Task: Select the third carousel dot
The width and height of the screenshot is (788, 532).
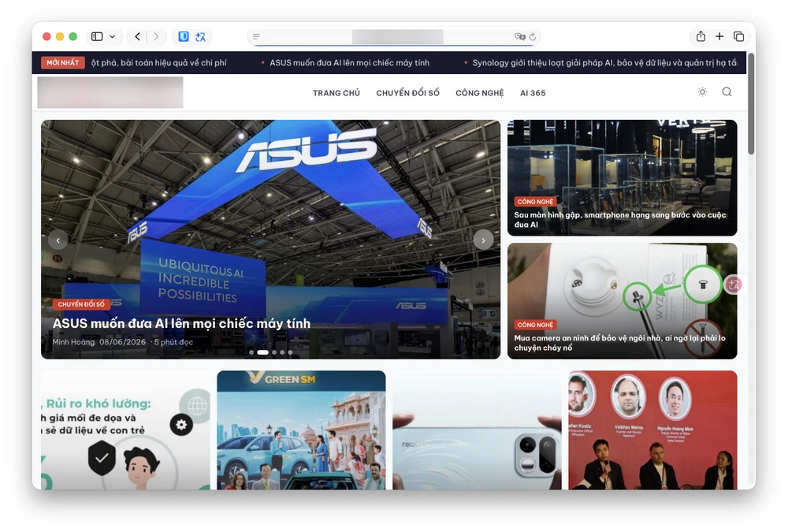Action: click(274, 352)
